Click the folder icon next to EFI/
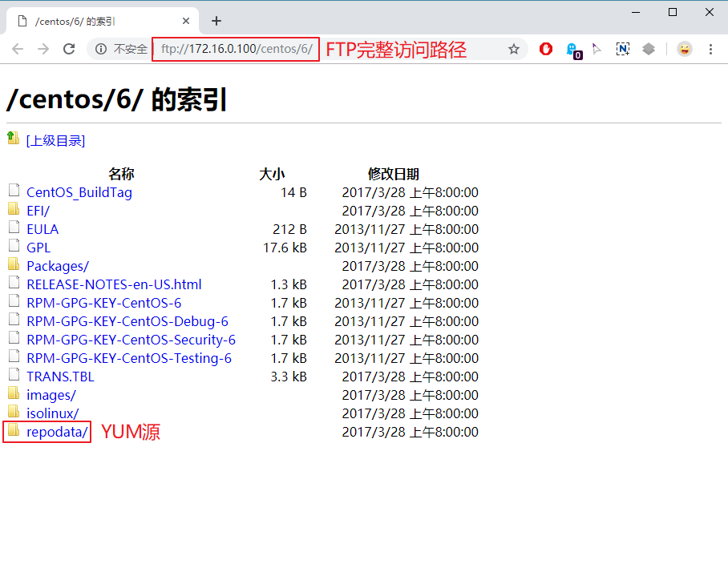 coord(14,208)
